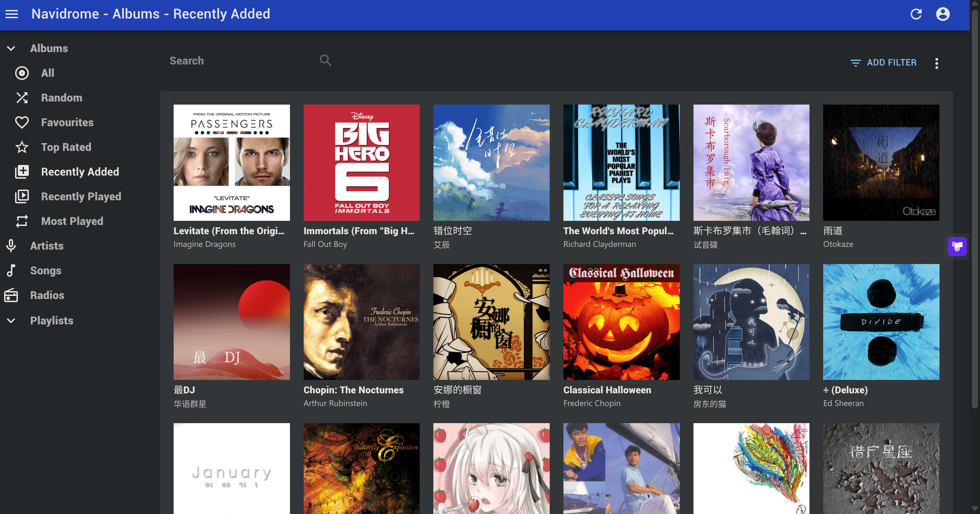Image resolution: width=980 pixels, height=514 pixels.
Task: Click Richard Clayderman artist link
Action: pos(599,244)
